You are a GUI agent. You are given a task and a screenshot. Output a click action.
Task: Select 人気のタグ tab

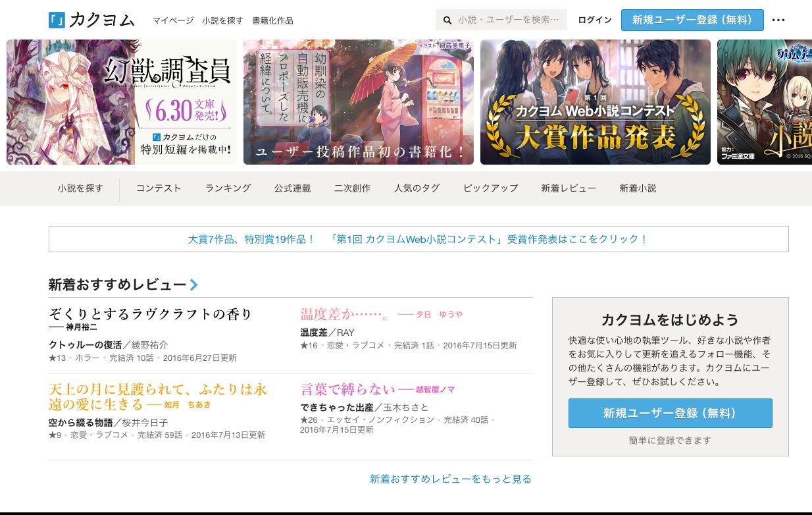click(x=417, y=188)
